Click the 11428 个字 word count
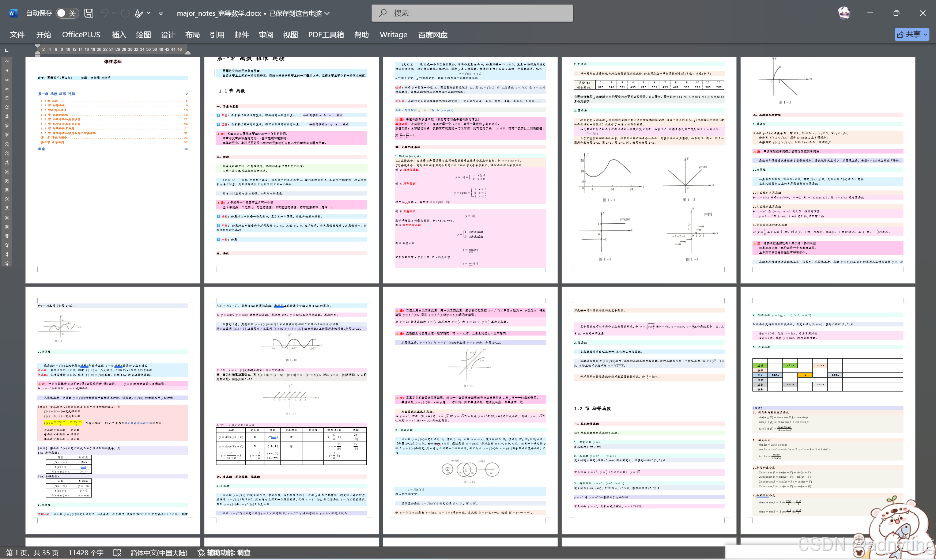936x560 pixels. tap(86, 553)
